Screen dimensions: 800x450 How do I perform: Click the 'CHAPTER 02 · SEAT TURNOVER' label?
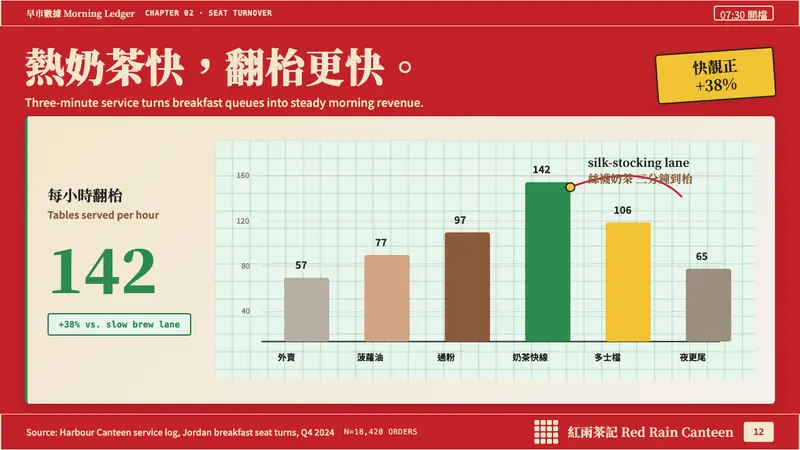tap(208, 13)
